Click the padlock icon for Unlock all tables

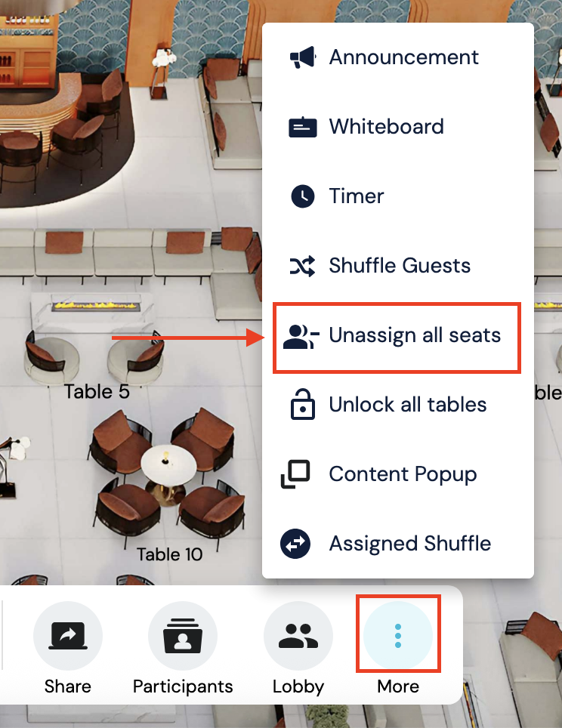pos(303,404)
